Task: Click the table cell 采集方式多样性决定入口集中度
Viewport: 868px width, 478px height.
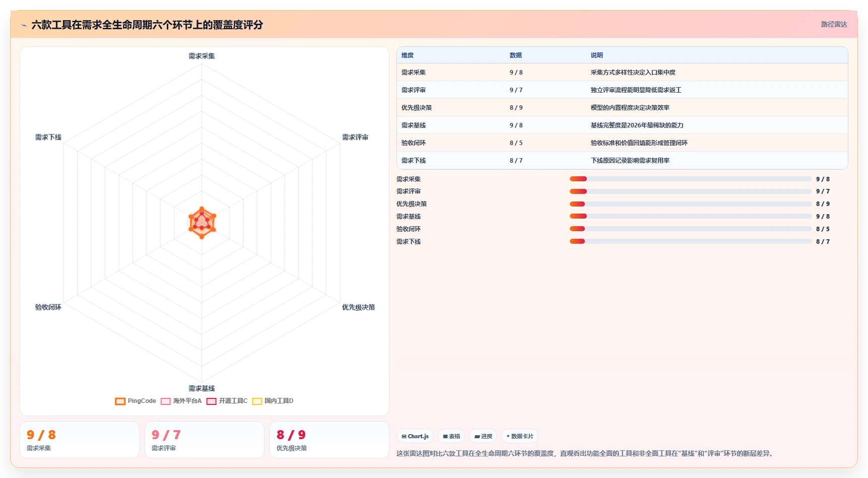Action: tap(633, 73)
